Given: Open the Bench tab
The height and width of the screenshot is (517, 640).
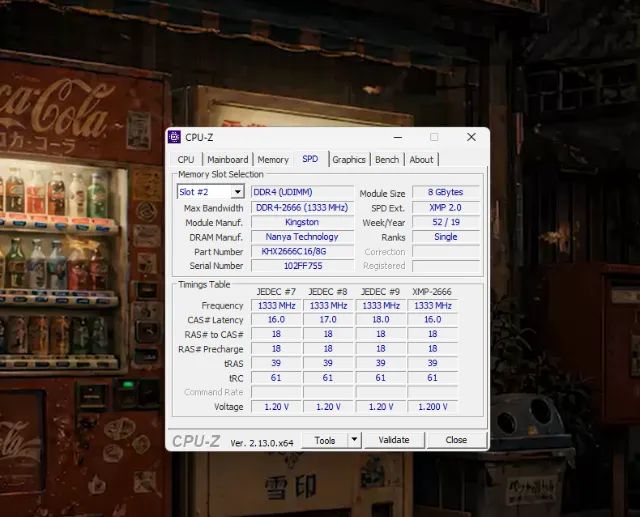Looking at the screenshot, I should pyautogui.click(x=387, y=160).
